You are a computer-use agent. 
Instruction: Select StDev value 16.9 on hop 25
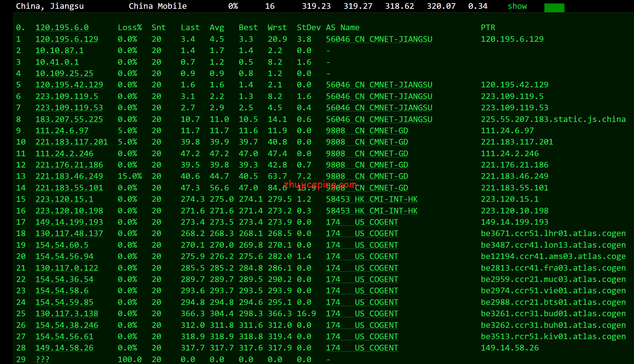click(306, 313)
